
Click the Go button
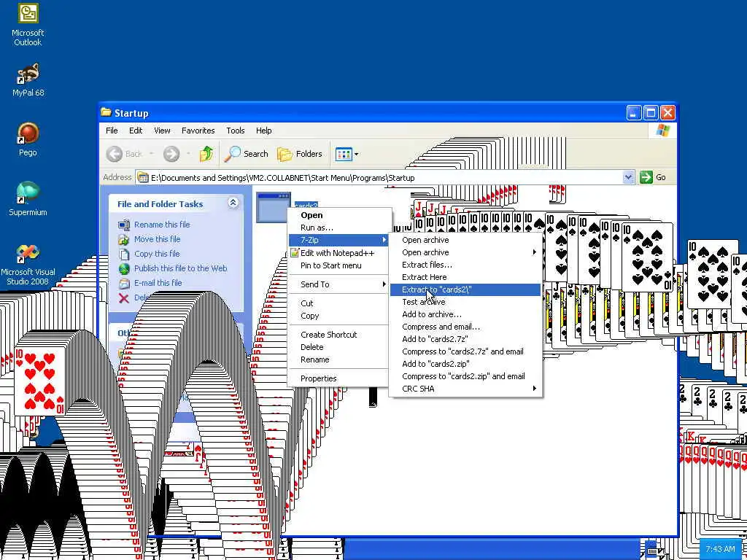click(653, 178)
